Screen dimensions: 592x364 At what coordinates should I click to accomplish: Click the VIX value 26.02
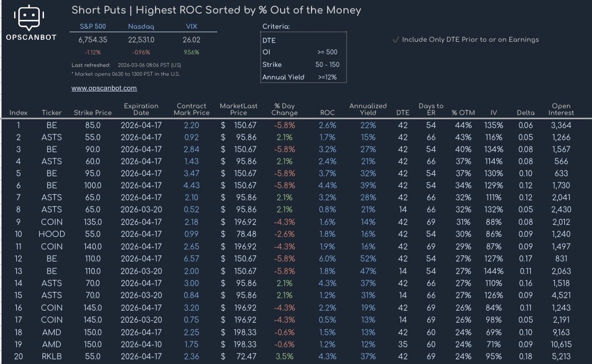(192, 40)
